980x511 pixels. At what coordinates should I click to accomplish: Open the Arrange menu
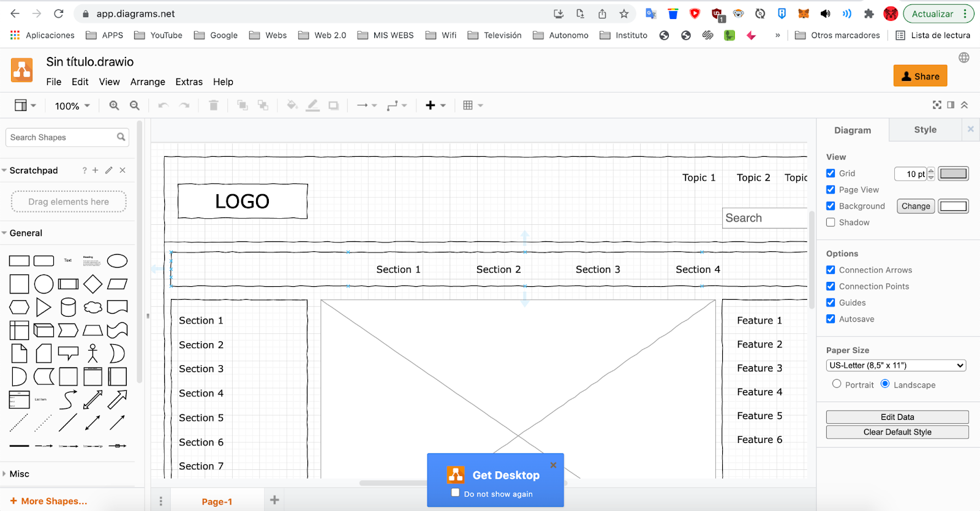(148, 81)
